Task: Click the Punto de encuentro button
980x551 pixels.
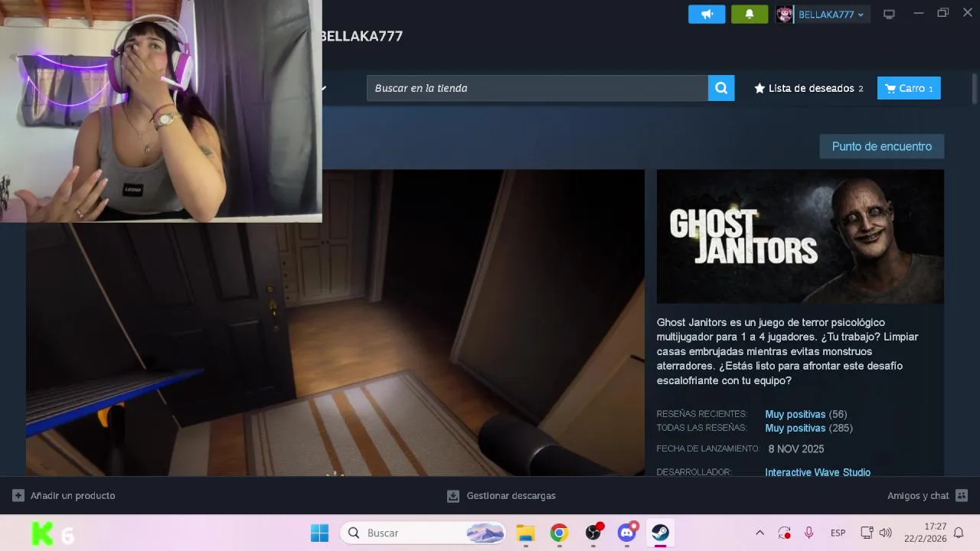Action: [x=882, y=146]
